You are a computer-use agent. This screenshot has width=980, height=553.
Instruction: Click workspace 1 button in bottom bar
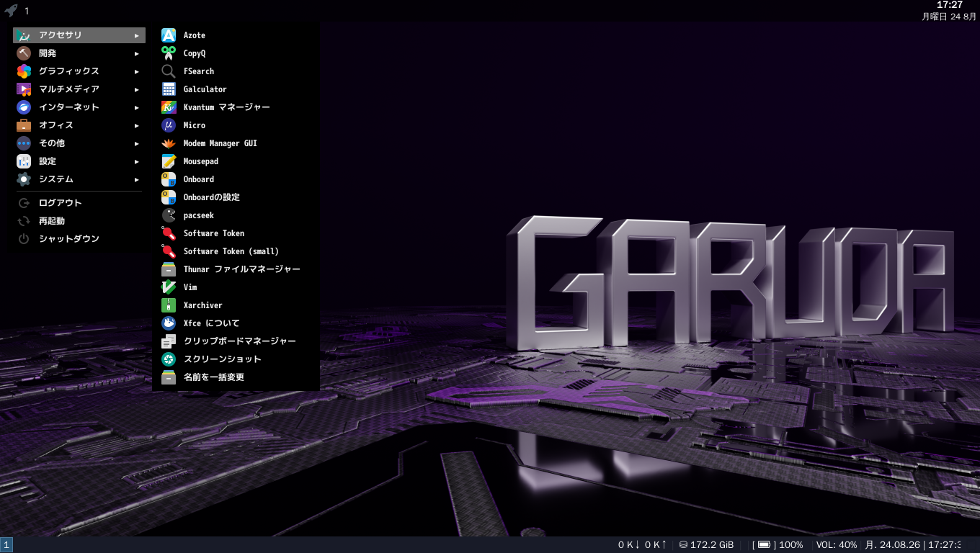click(x=6, y=545)
